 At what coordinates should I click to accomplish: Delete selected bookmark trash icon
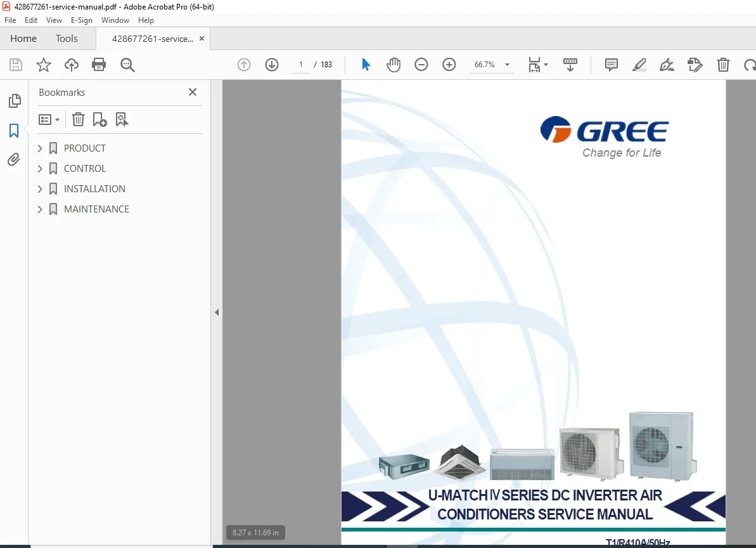[78, 119]
